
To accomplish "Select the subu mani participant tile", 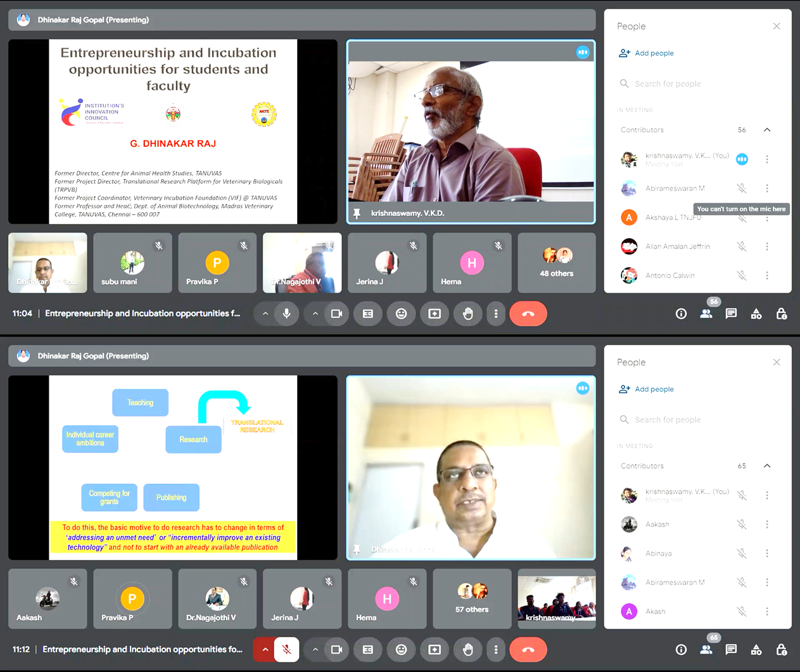I will point(132,263).
